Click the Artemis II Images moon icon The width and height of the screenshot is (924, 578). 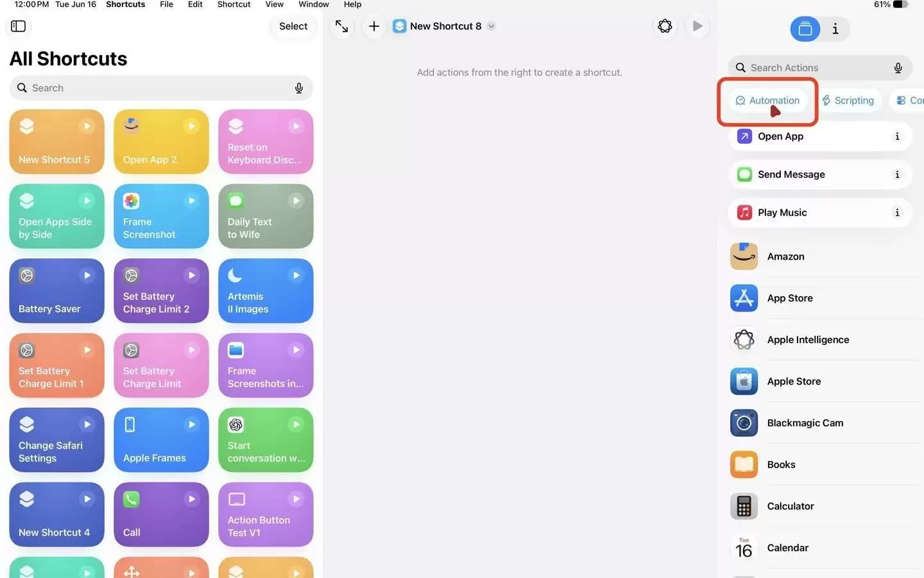pos(235,276)
